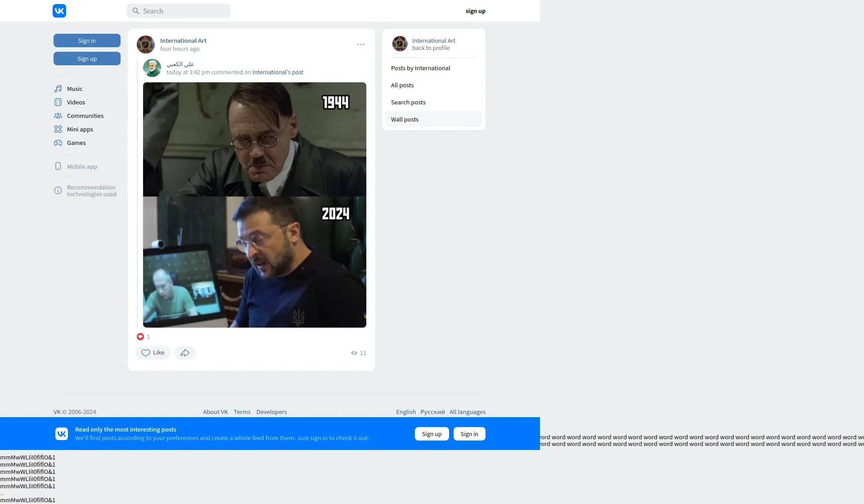The height and width of the screenshot is (504, 864).
Task: Click the red heart reaction icon
Action: tap(140, 337)
